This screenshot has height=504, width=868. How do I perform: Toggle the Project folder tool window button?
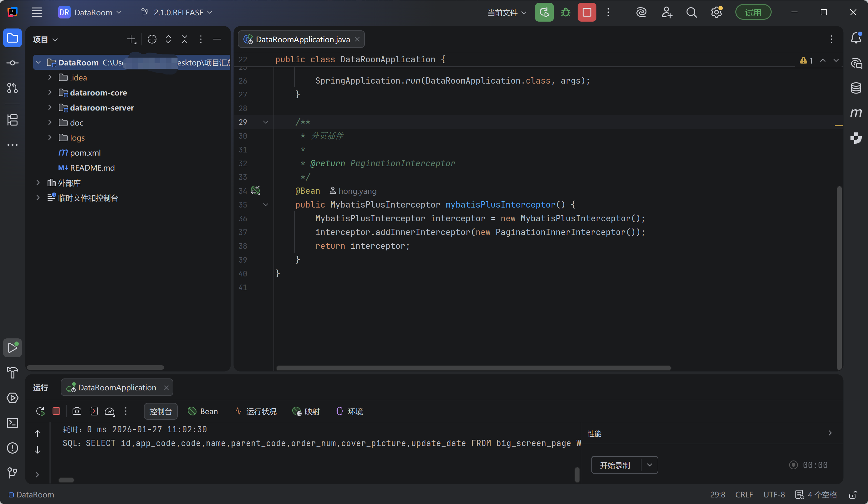click(13, 38)
